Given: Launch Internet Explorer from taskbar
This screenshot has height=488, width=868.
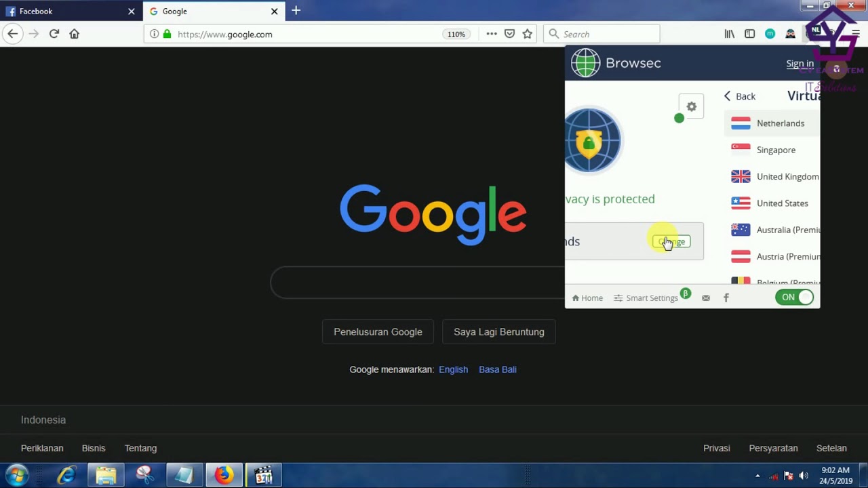Looking at the screenshot, I should [x=66, y=475].
